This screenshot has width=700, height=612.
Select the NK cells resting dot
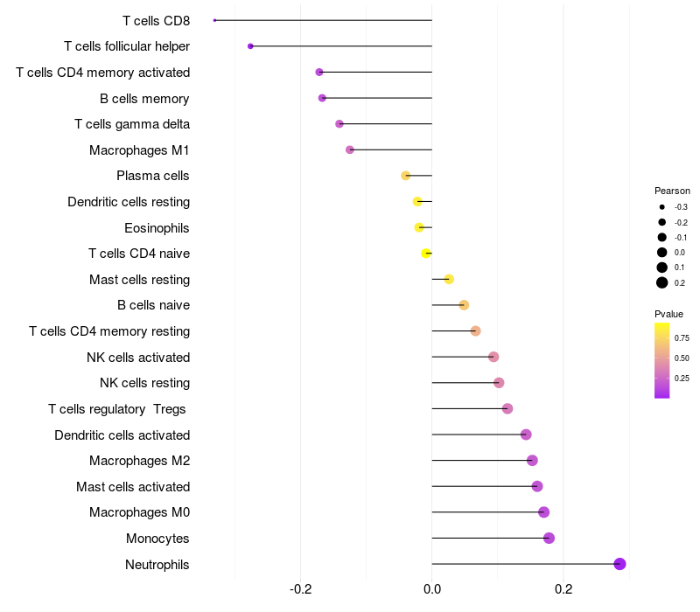tap(499, 383)
